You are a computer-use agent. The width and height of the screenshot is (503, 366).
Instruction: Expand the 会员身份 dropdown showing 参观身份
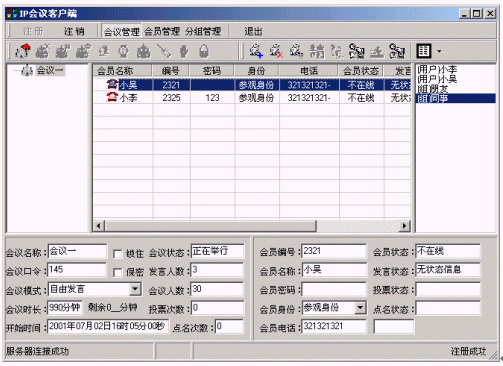pyautogui.click(x=360, y=308)
